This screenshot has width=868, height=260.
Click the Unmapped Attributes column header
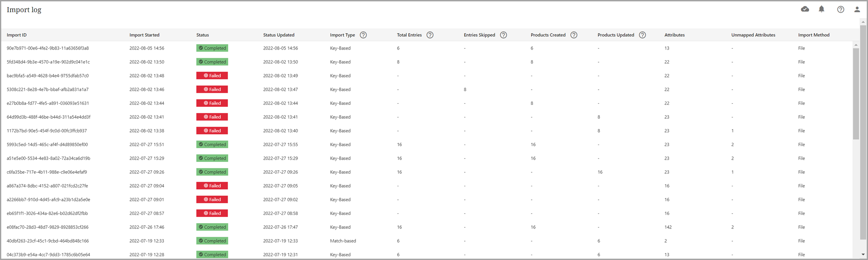click(x=753, y=35)
